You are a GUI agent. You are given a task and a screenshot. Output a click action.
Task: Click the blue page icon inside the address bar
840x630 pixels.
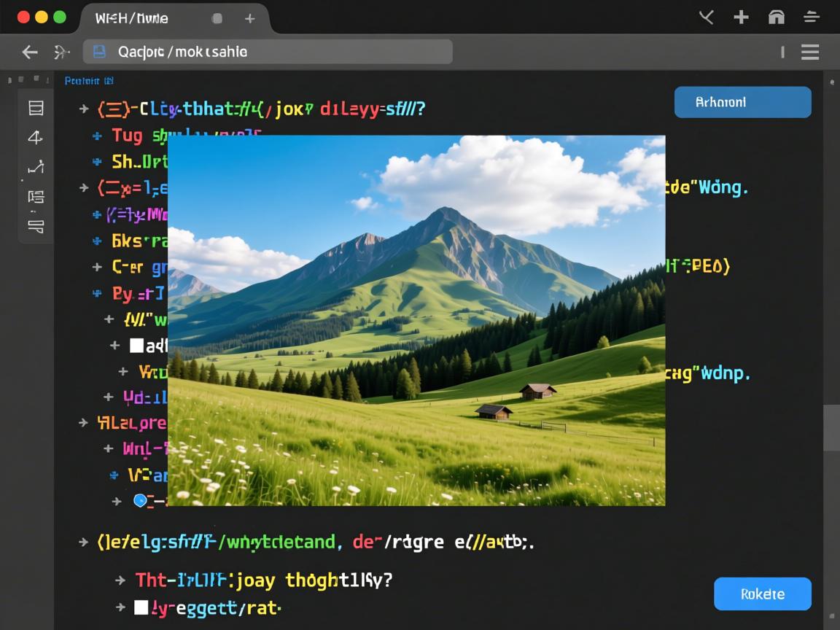pos(100,52)
